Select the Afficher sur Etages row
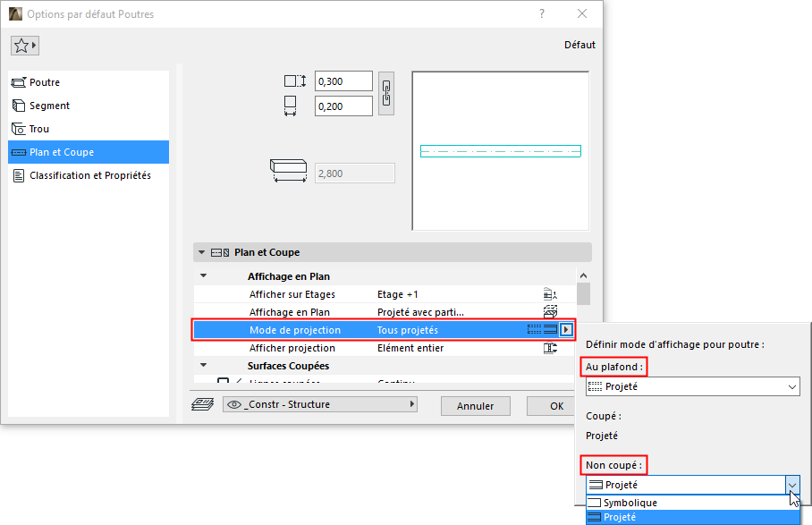The width and height of the screenshot is (812, 525). click(385, 294)
